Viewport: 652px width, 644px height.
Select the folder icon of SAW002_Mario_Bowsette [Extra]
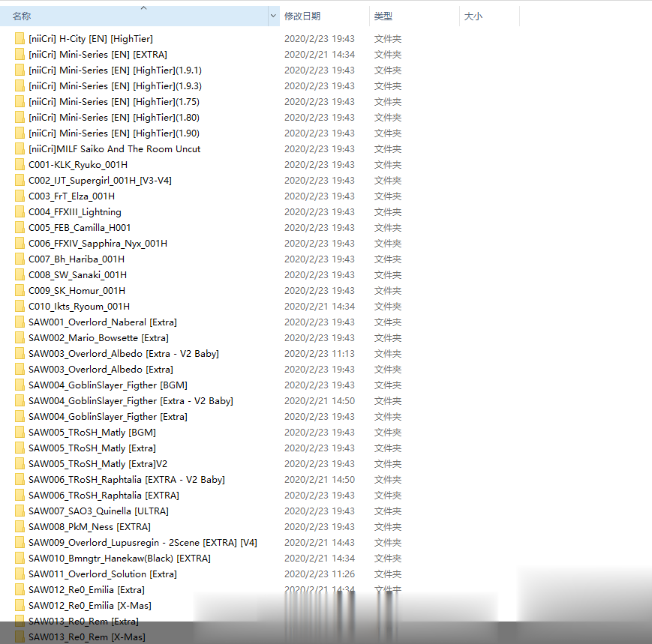20,338
